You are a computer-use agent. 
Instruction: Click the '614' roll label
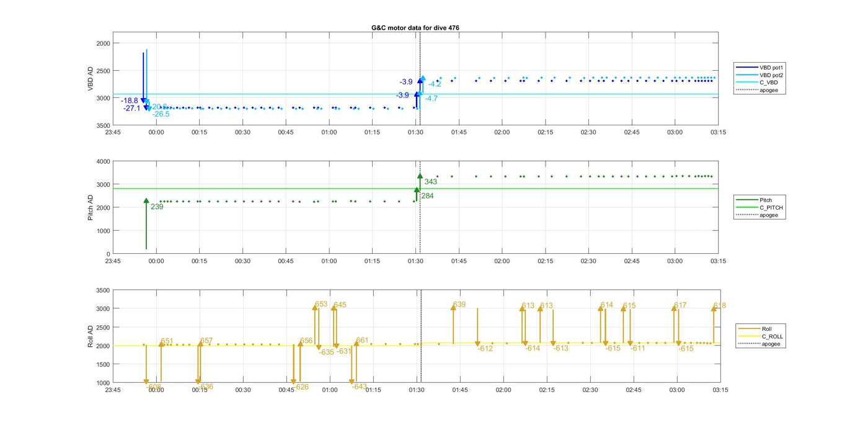click(x=607, y=305)
